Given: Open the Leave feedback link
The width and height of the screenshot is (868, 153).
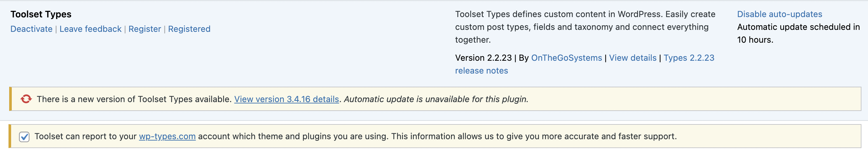Looking at the screenshot, I should [x=90, y=29].
